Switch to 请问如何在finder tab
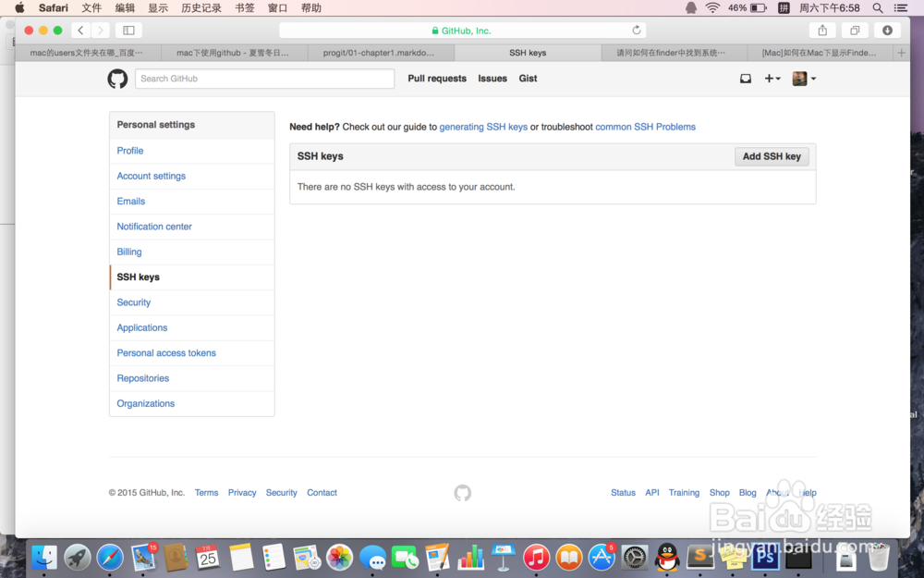The width and height of the screenshot is (924, 578). (x=674, y=53)
